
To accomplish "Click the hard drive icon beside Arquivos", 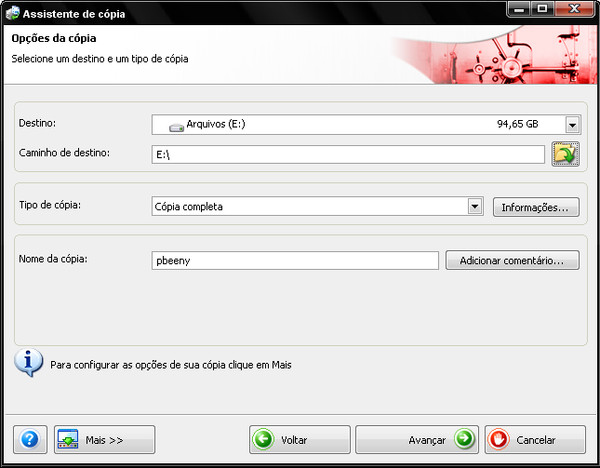I will (176, 127).
